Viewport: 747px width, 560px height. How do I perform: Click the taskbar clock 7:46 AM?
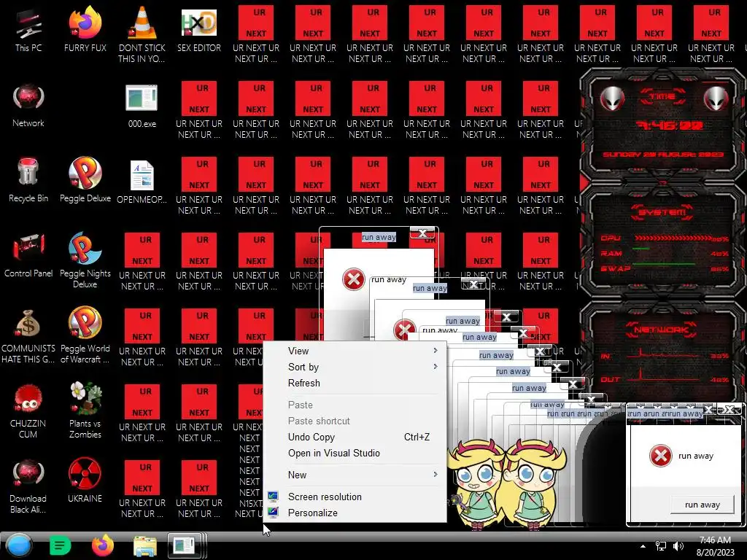point(715,546)
